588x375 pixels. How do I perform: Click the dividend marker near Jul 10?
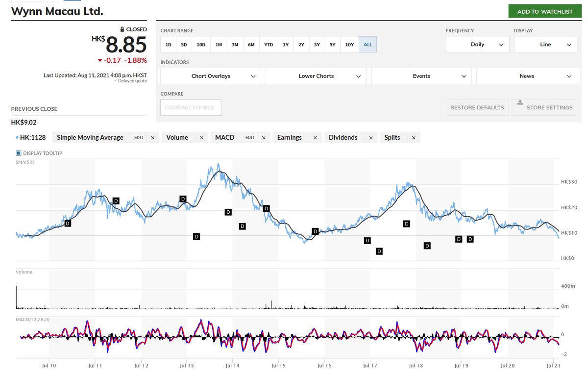tap(68, 223)
